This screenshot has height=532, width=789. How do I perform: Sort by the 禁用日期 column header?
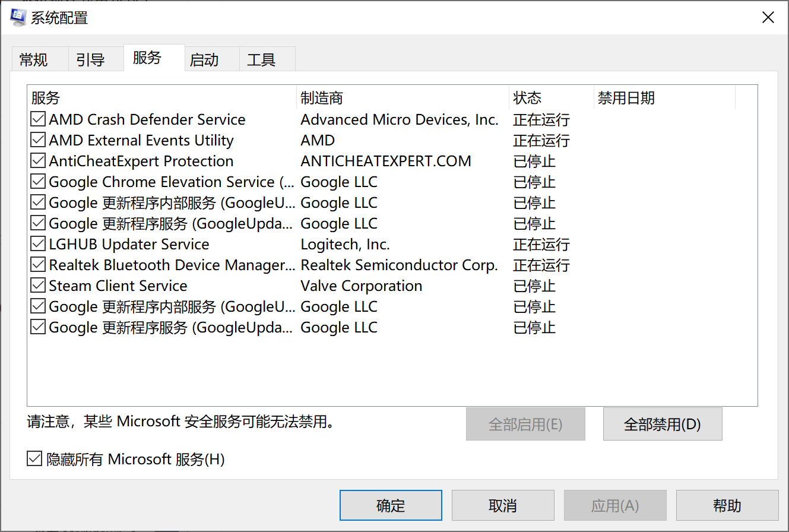(664, 97)
